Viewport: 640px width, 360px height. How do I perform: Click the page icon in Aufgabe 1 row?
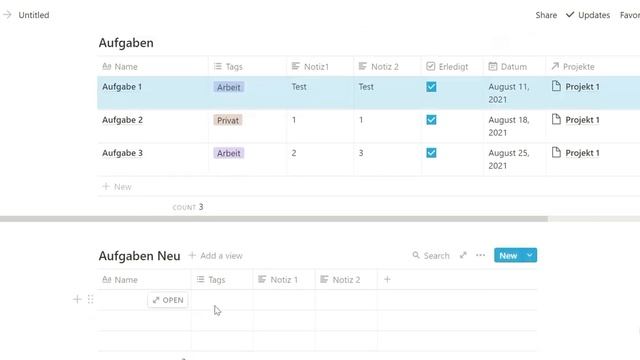point(556,86)
